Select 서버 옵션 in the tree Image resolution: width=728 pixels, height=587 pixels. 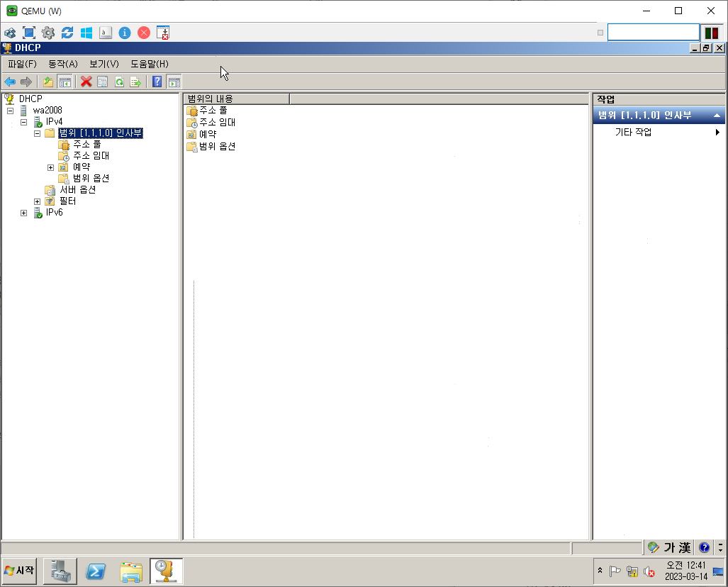(x=77, y=190)
